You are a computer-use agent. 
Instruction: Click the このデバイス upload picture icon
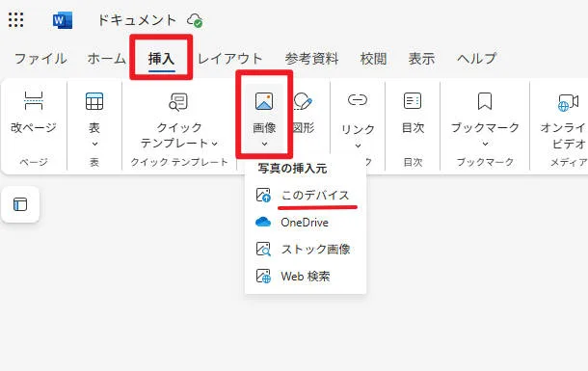(x=263, y=196)
